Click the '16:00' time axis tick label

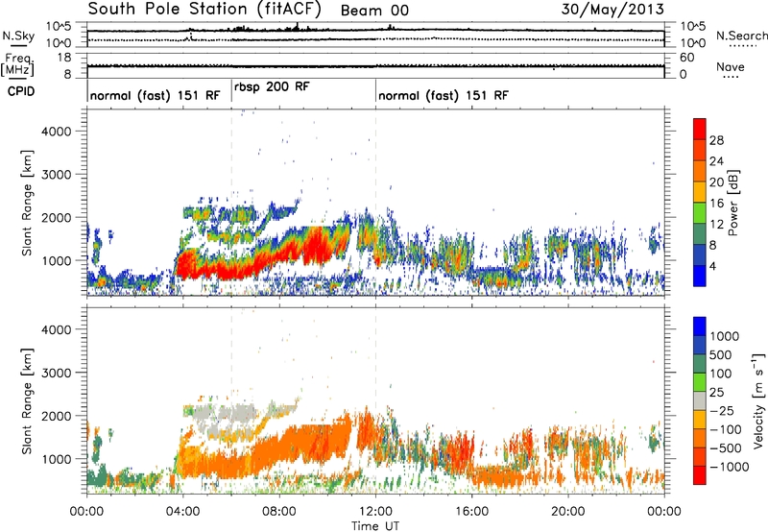(x=471, y=512)
